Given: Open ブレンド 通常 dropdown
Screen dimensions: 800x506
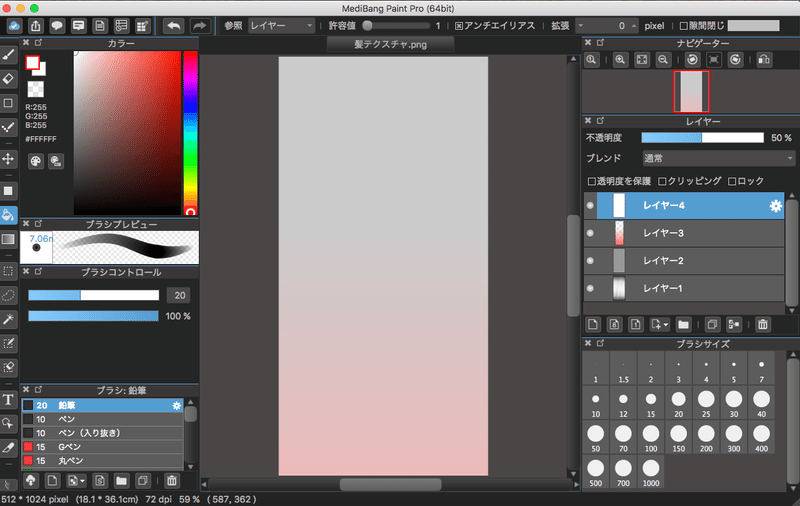Looking at the screenshot, I should 718,159.
